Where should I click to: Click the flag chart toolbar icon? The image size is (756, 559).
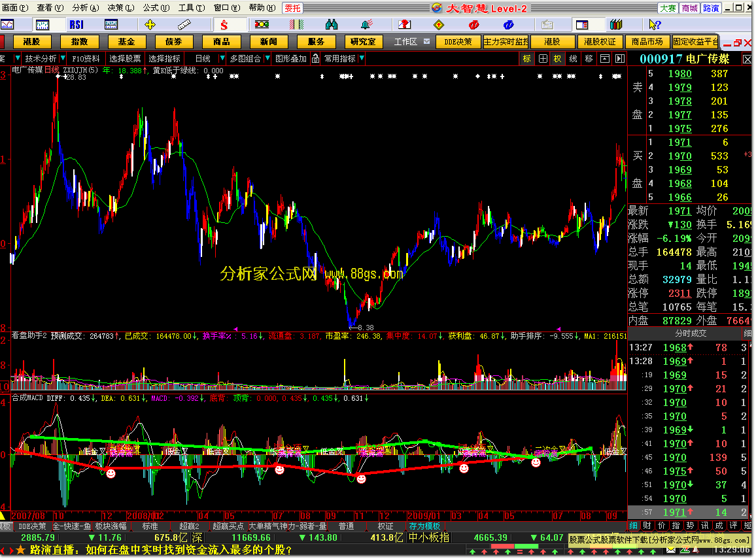[x=404, y=25]
